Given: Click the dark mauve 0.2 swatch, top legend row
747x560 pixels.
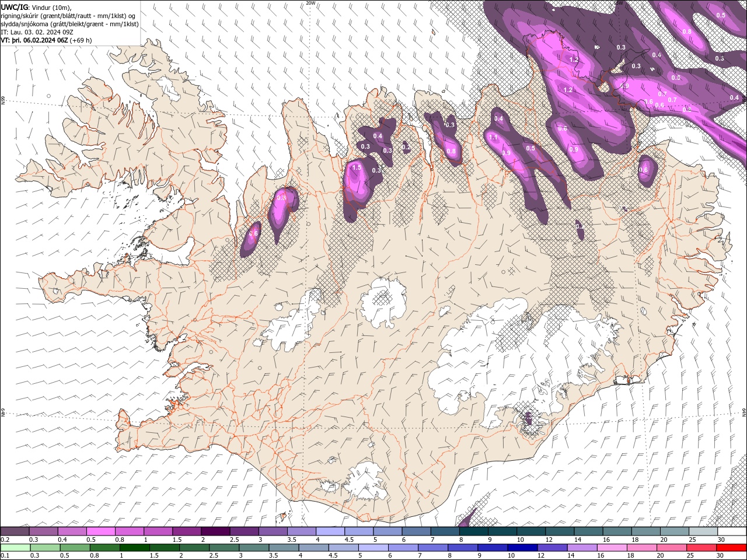Looking at the screenshot, I should coord(15,531).
